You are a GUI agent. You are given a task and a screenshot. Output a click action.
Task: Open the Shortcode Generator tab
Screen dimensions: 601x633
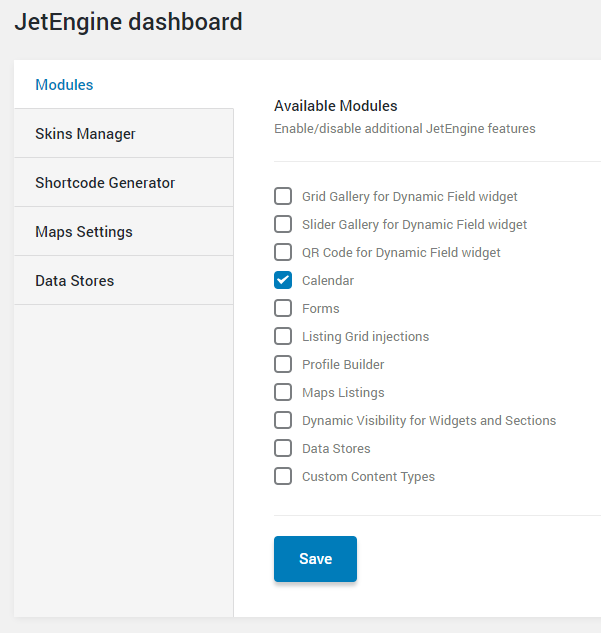124,182
